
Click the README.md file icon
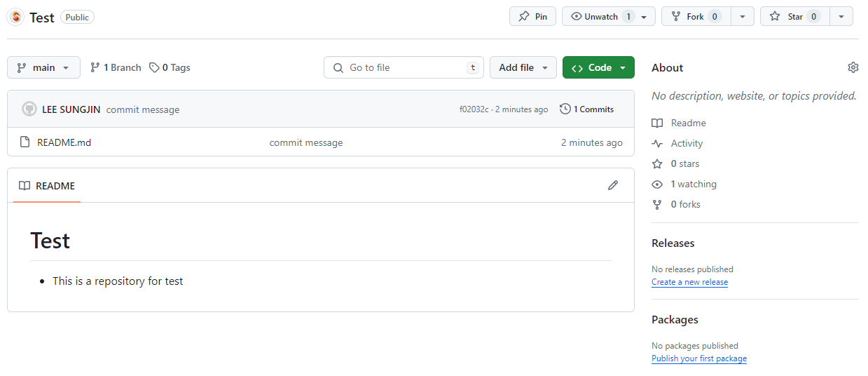(25, 142)
